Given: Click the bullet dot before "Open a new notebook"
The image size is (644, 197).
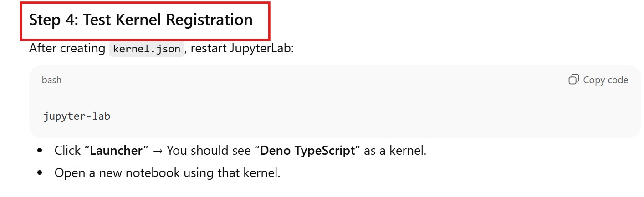Looking at the screenshot, I should [41, 173].
